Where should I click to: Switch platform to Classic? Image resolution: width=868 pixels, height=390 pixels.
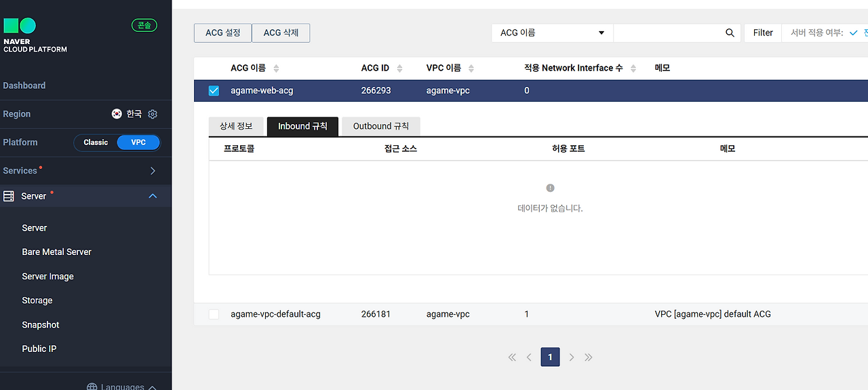[x=96, y=142]
